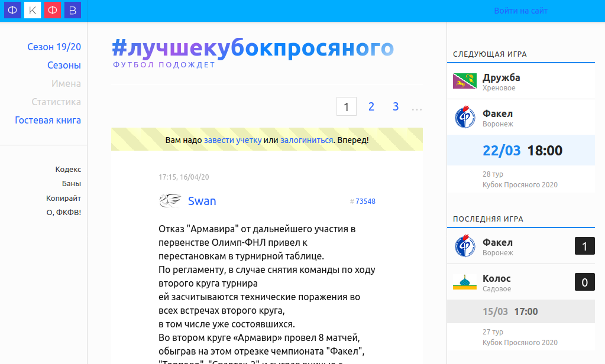Screen dimensions: 605x364
Task: Open the Сезон 19/20 menu item
Action: (x=54, y=47)
